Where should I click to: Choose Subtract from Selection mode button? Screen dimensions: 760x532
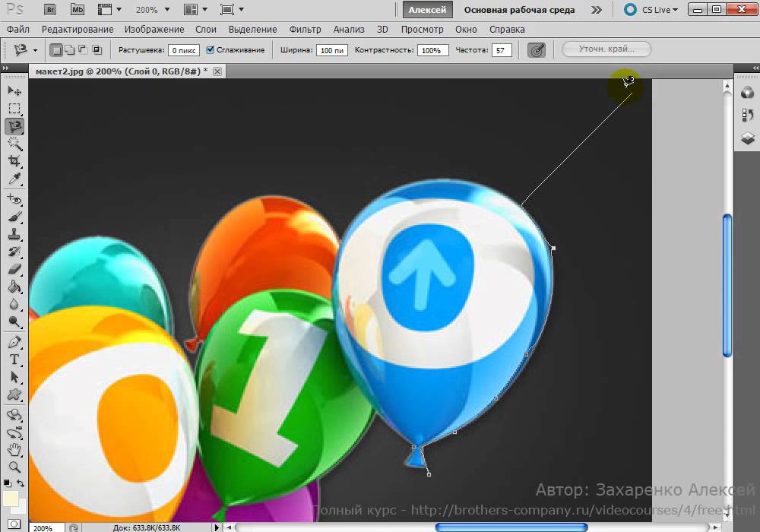point(83,49)
